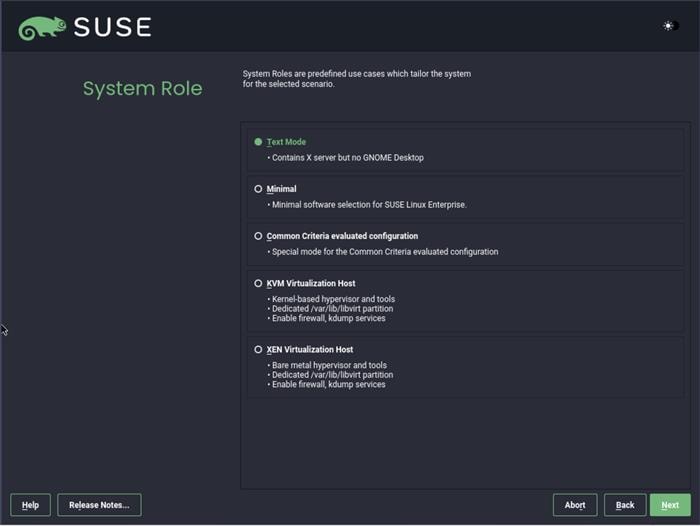The height and width of the screenshot is (526, 700).
Task: Go Back to previous step
Action: [625, 505]
